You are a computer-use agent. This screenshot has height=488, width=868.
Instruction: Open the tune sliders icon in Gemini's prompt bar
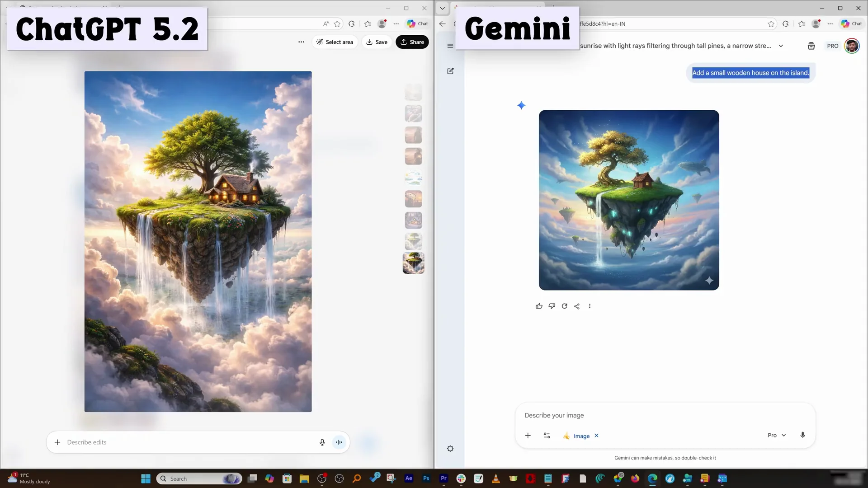point(547,436)
